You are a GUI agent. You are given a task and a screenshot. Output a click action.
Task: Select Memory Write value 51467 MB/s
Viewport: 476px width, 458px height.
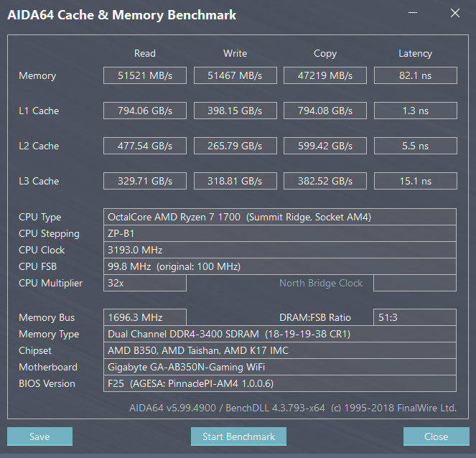tap(235, 75)
